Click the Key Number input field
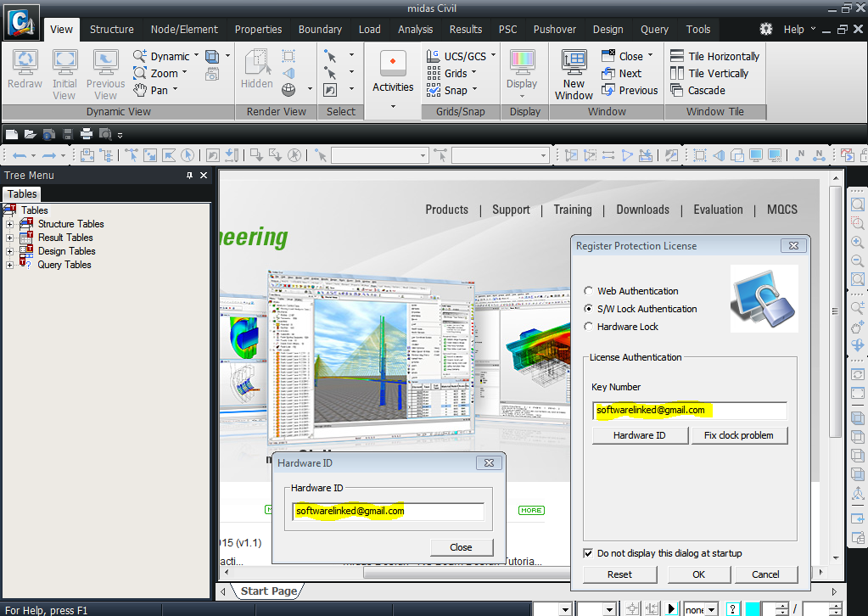The width and height of the screenshot is (868, 616). 689,411
